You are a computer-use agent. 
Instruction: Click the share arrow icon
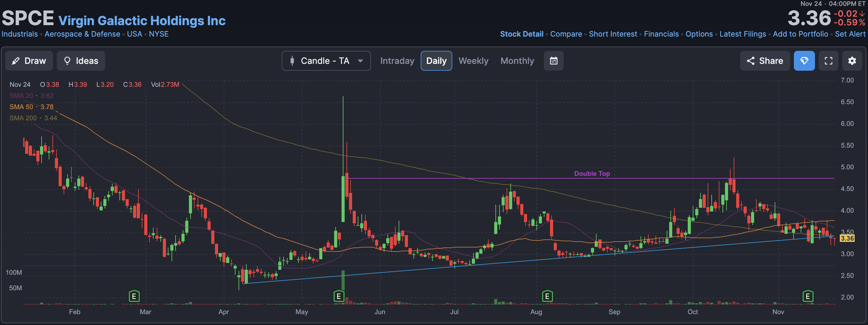point(750,61)
